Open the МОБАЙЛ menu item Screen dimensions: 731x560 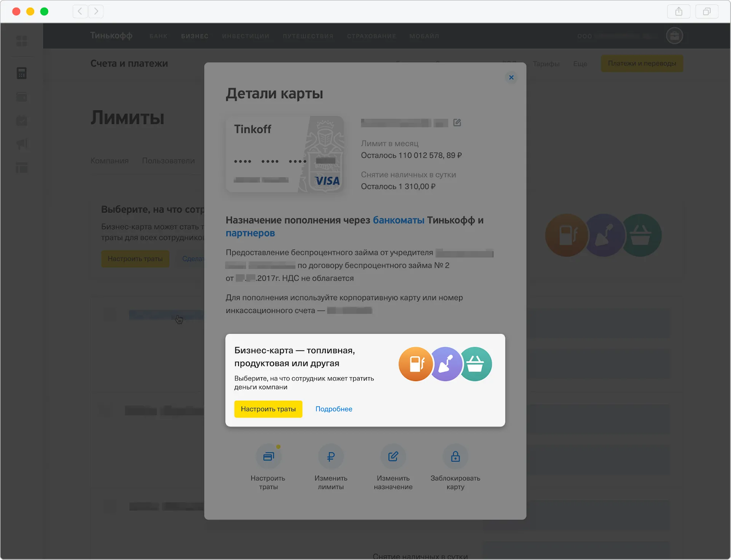(x=424, y=36)
